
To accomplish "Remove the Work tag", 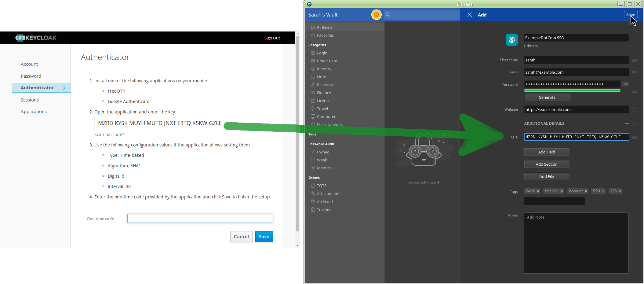I will [538, 191].
